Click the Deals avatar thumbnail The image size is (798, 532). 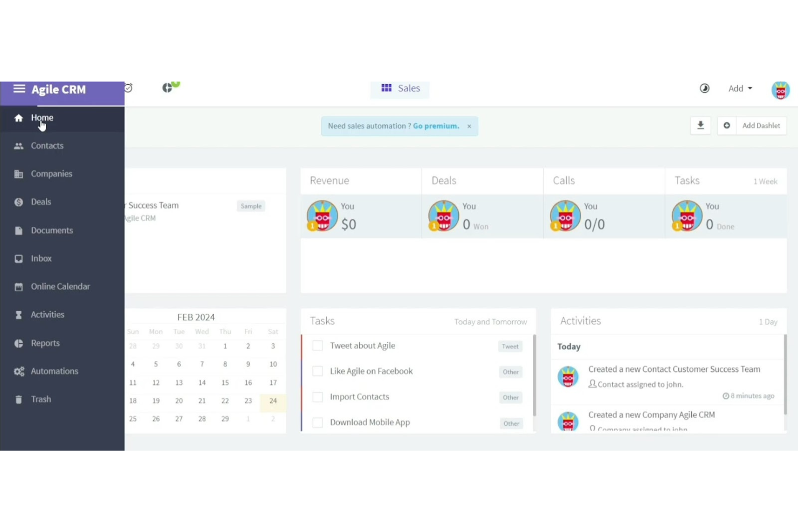click(444, 216)
